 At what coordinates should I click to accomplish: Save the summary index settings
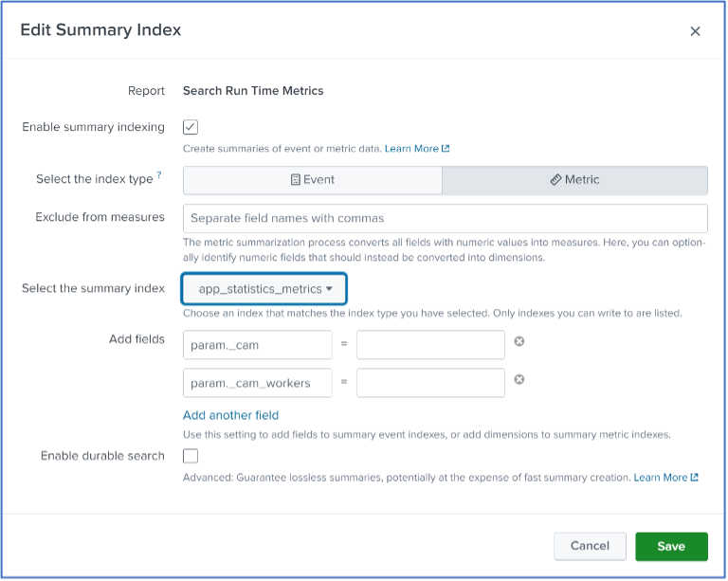[671, 546]
